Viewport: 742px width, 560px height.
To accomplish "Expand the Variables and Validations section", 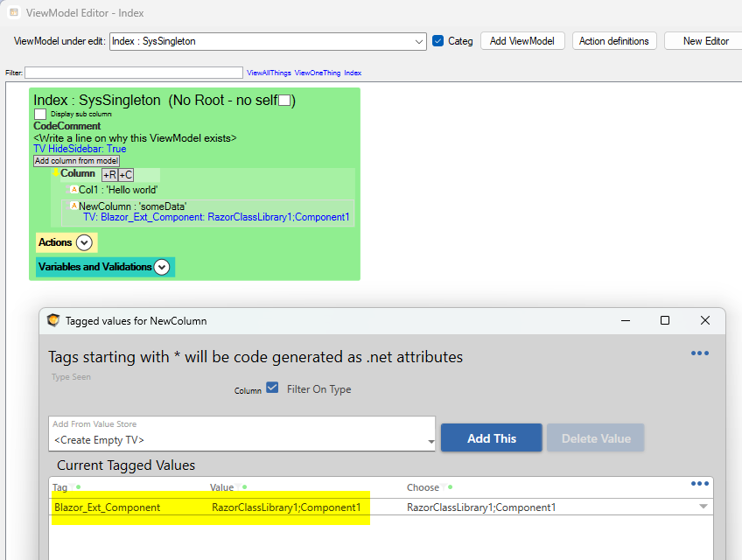I will [162, 267].
